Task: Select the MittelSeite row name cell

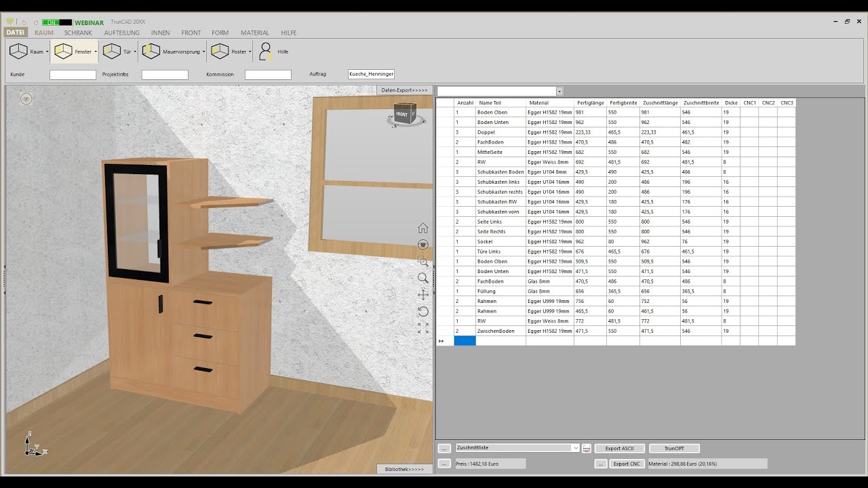Action: coord(500,152)
